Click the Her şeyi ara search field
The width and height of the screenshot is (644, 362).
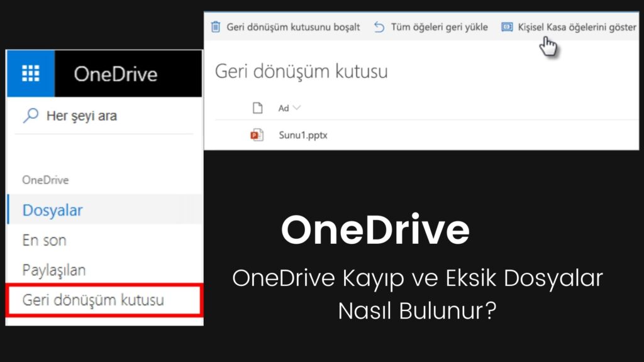point(82,116)
